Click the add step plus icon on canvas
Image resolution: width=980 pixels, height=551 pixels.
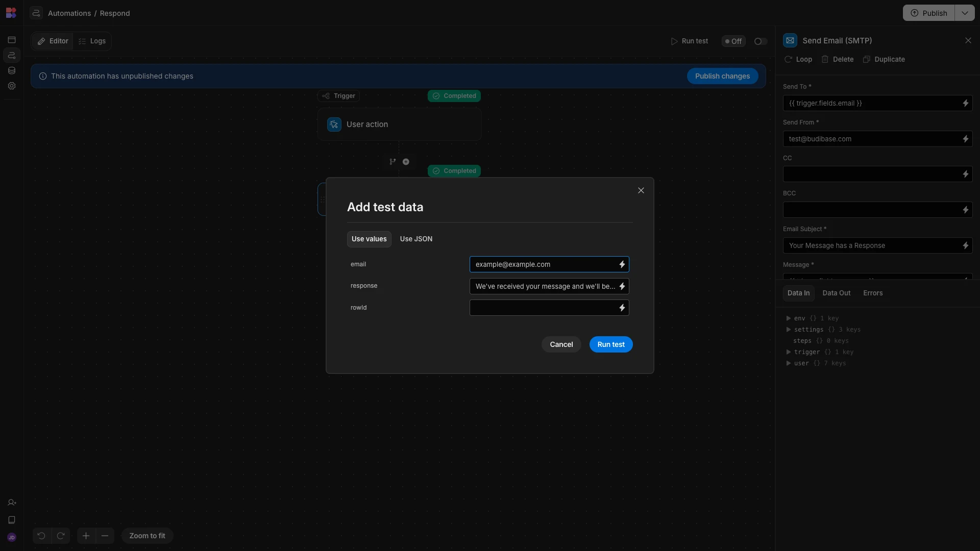click(406, 162)
